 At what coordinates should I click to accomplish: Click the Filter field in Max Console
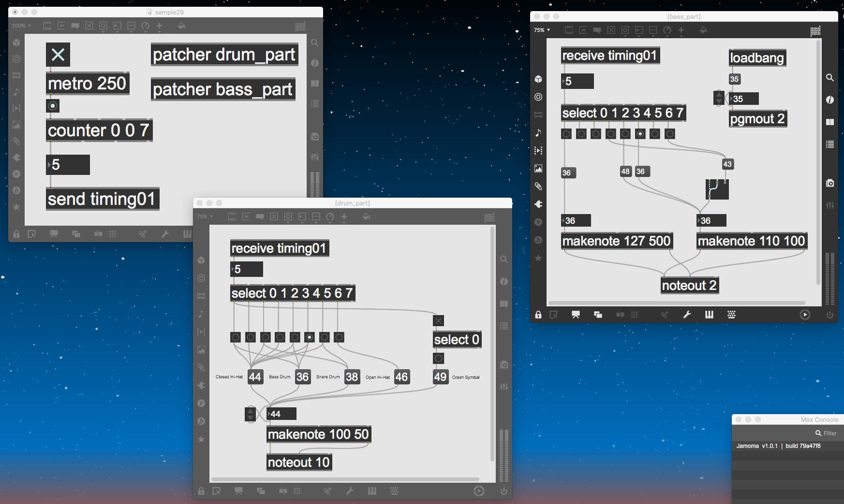pos(827,433)
